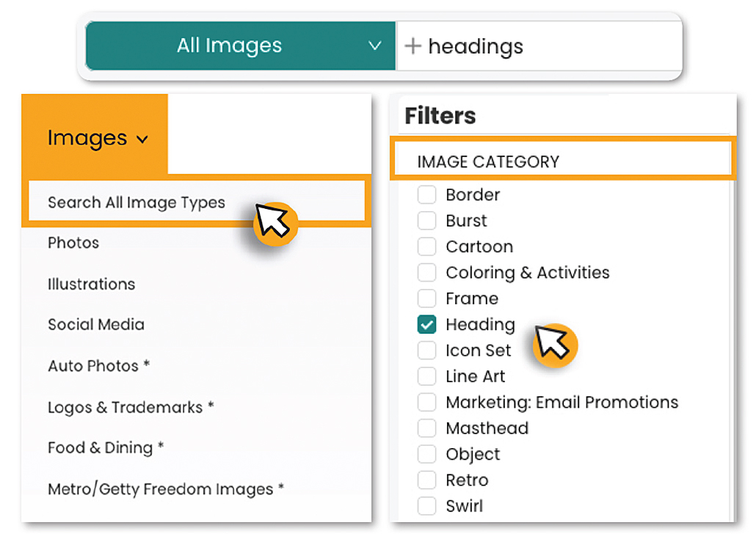The height and width of the screenshot is (542, 756).
Task: Select Search All Image Types
Action: (x=137, y=202)
